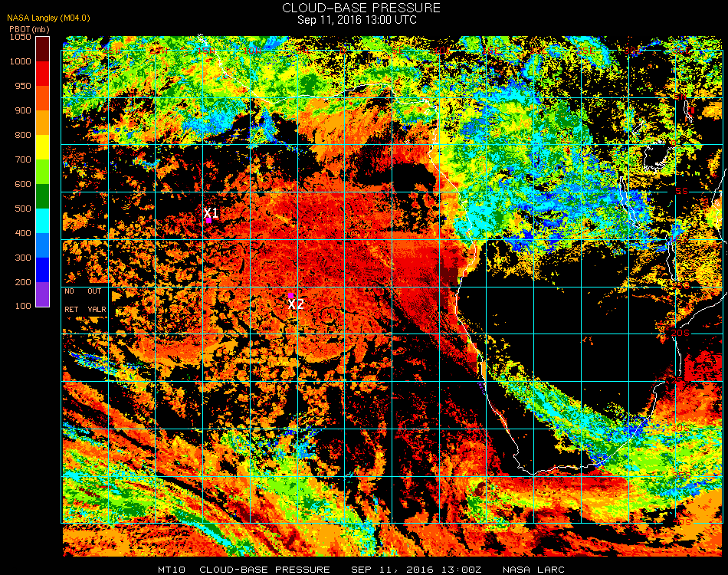728x575 pixels.
Task: Click the 'VALR' label below the legend
Action: [97, 309]
